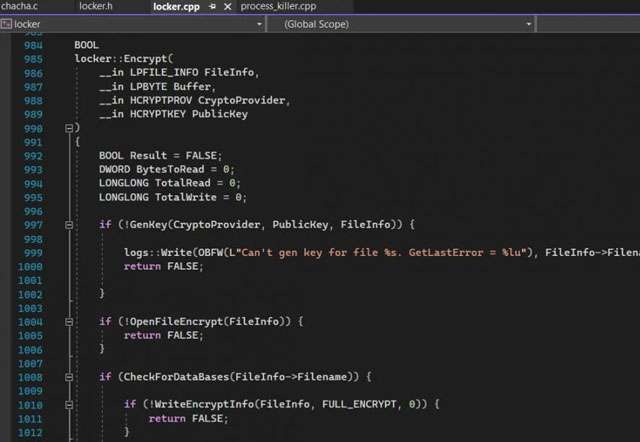Viewport: 640px width, 442px height.
Task: Collapse the Encrypt function at line 990
Action: [x=69, y=129]
